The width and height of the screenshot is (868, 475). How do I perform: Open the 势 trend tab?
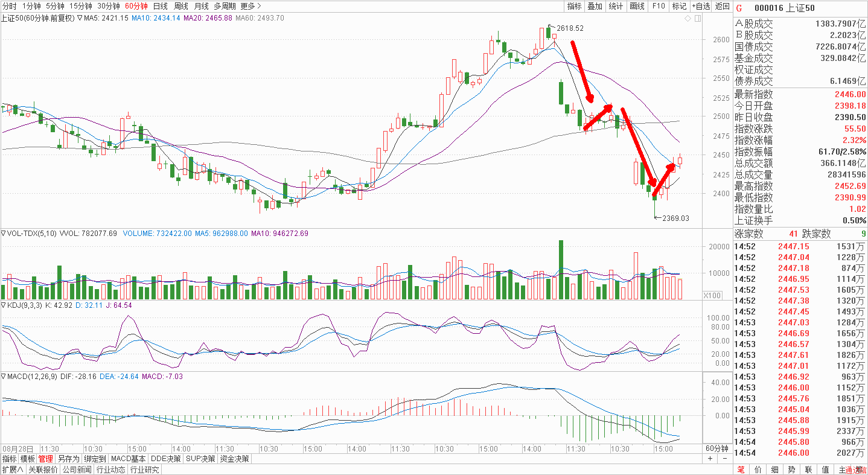coord(791,470)
